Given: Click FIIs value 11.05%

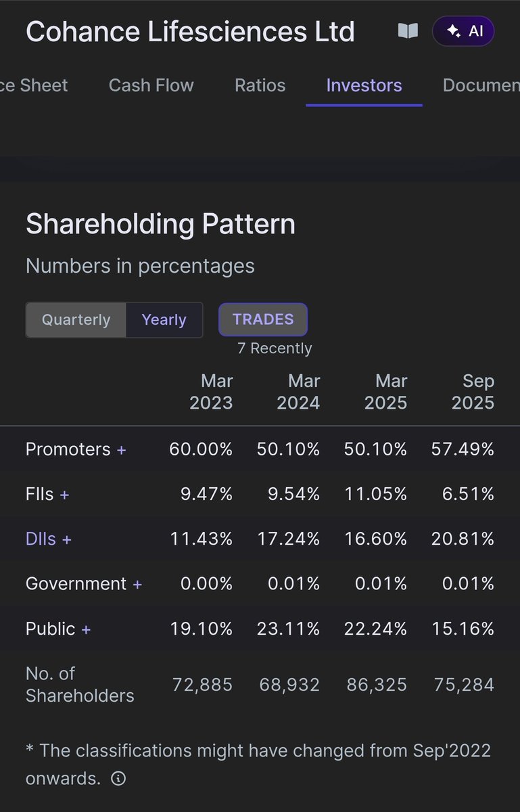Looking at the screenshot, I should coord(377,495).
